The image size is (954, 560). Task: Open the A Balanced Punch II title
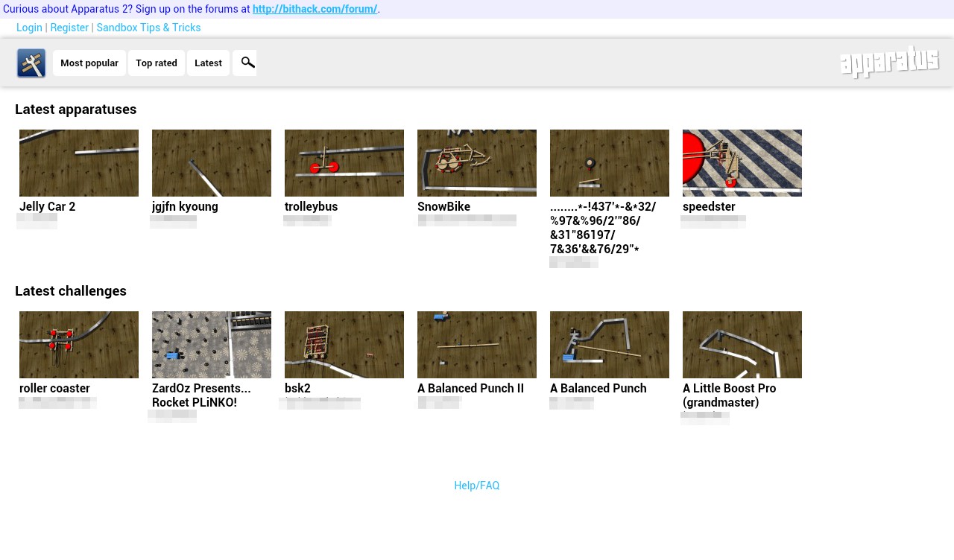point(470,389)
